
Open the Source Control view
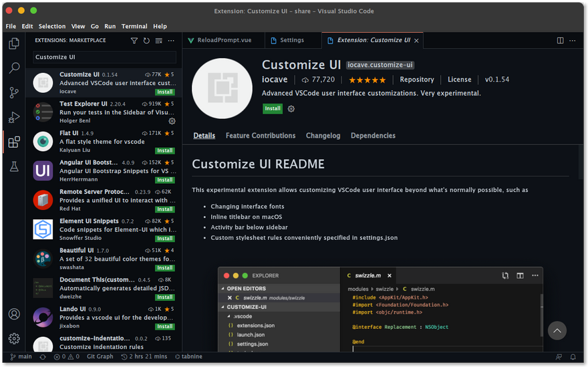(x=13, y=92)
